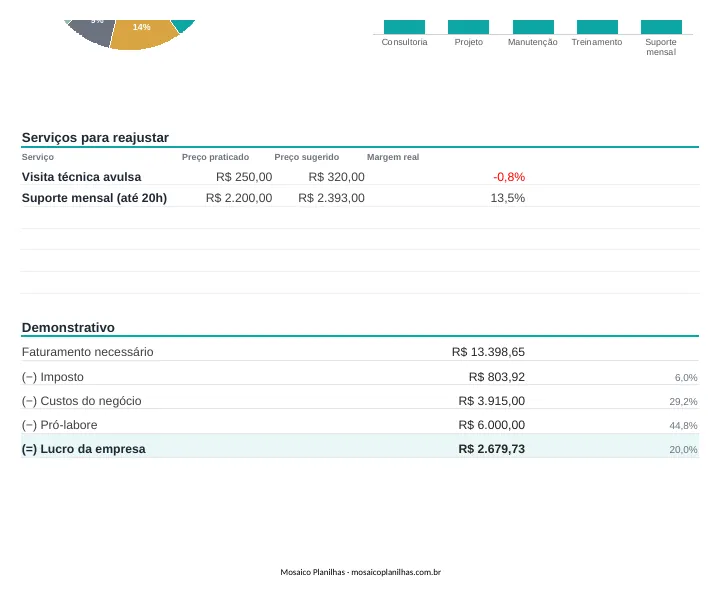This screenshot has width=719, height=597.
Task: Click the Projeto axis label
Action: click(469, 42)
